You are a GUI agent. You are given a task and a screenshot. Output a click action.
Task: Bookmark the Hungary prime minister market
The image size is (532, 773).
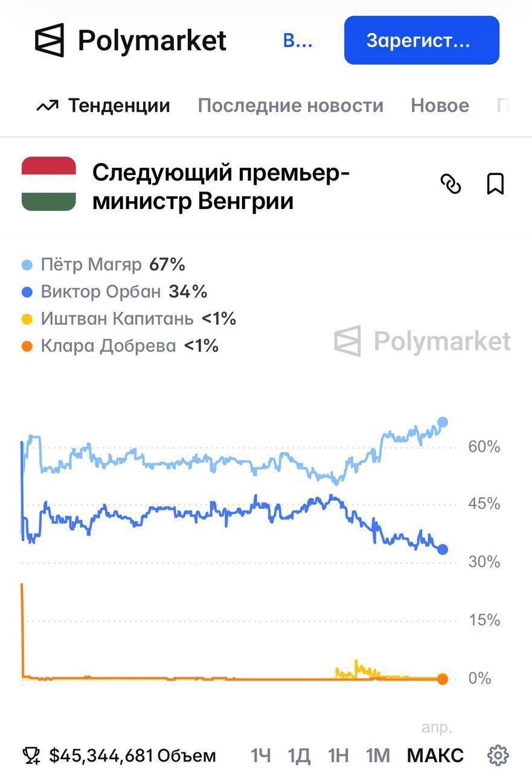coord(495,184)
